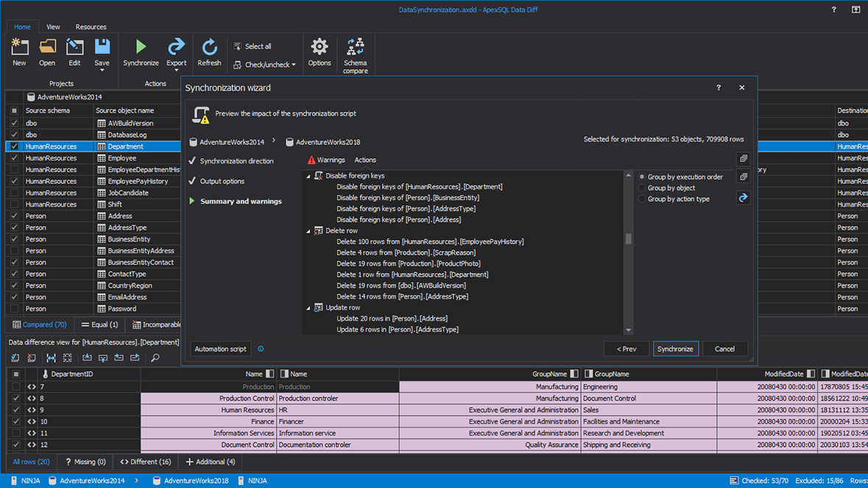Select Group by action type radio button
This screenshot has width=868, height=488.
pos(642,199)
